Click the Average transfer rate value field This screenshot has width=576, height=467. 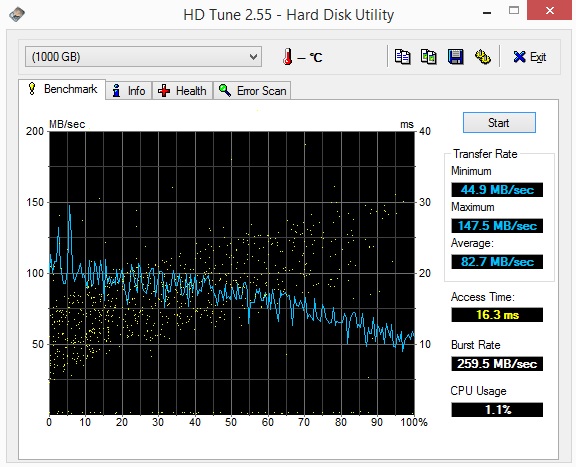pyautogui.click(x=497, y=262)
